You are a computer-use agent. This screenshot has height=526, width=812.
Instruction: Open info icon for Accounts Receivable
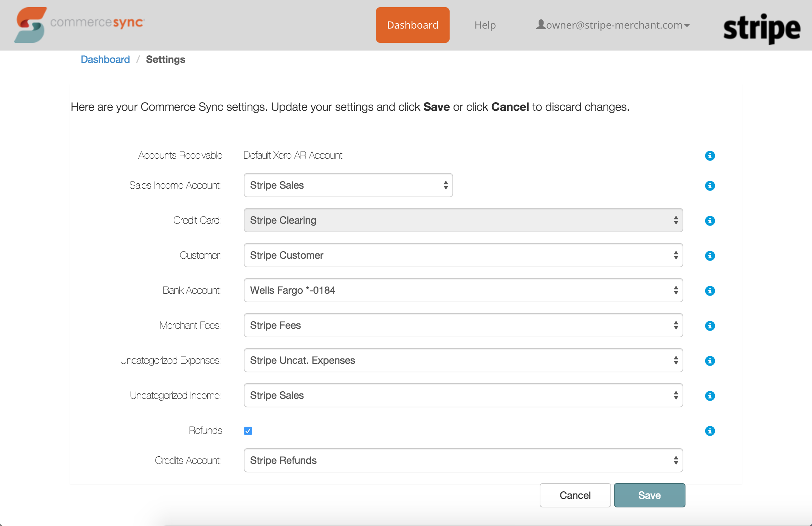point(710,156)
